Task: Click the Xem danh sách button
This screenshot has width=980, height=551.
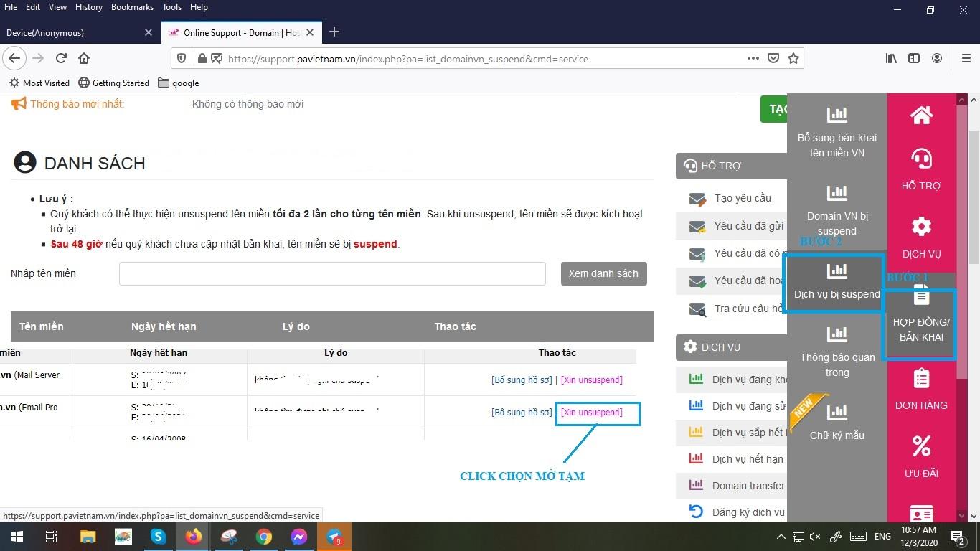Action: click(x=603, y=273)
